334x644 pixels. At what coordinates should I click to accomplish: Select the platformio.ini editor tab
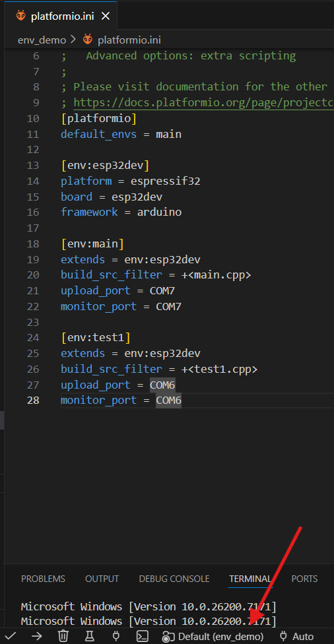pyautogui.click(x=60, y=16)
